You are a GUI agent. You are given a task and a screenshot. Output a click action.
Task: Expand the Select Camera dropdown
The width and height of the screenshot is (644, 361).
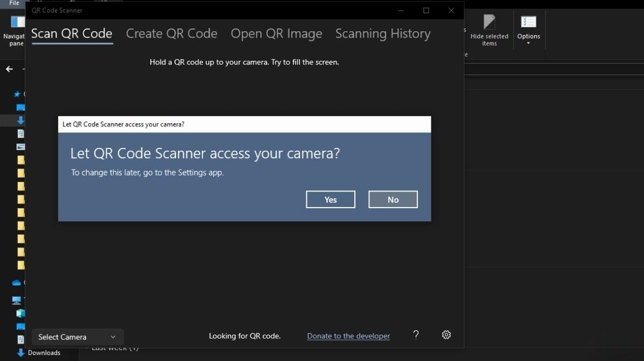coord(78,337)
